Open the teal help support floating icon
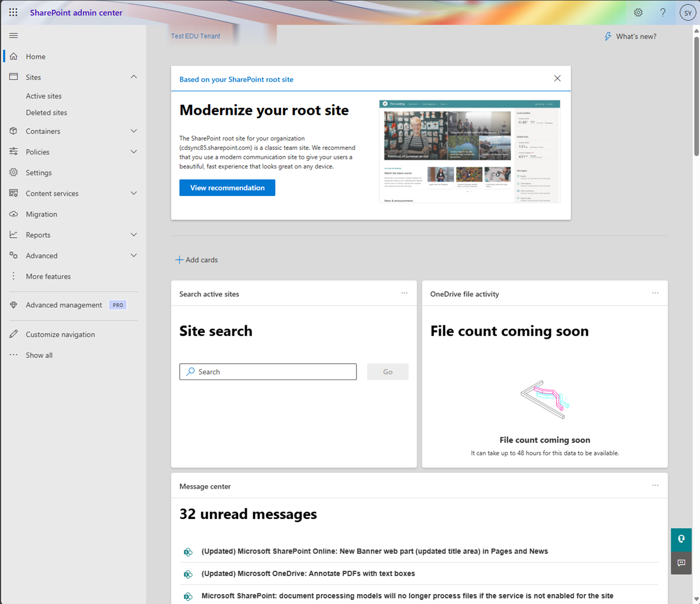 [x=681, y=539]
